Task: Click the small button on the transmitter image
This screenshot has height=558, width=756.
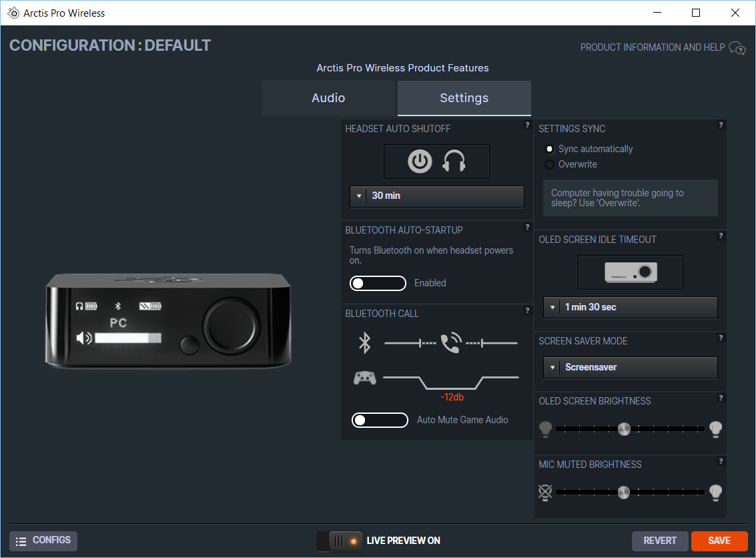Action: coord(189,345)
